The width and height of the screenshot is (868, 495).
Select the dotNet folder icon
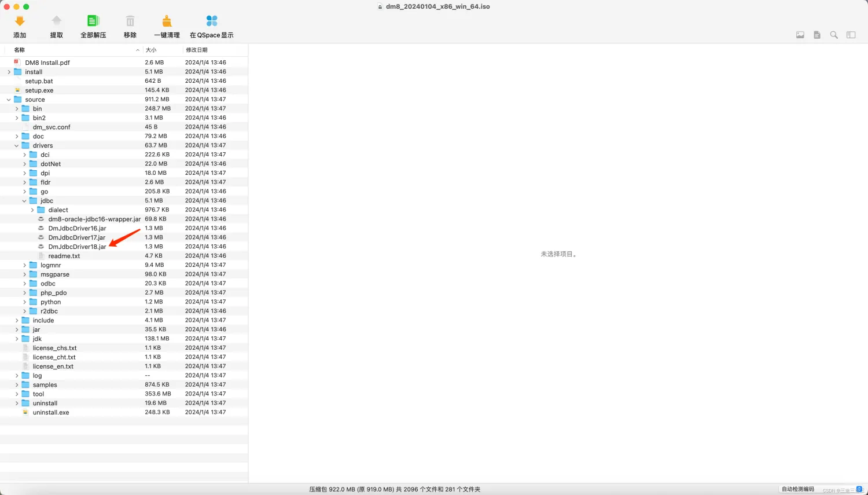coord(34,164)
